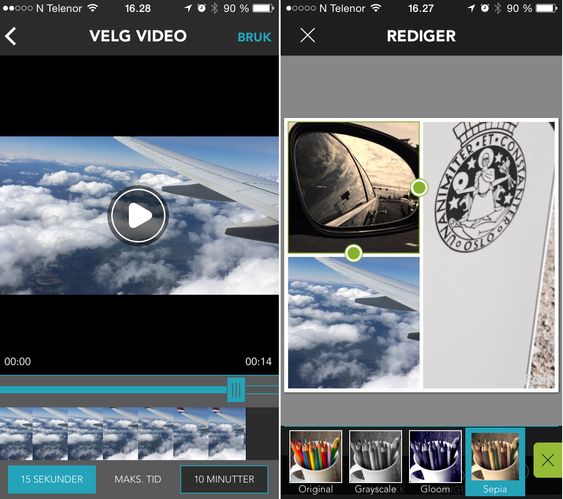Select the car mirror photo in collage
Image resolution: width=563 pixels, height=499 pixels.
click(x=354, y=187)
